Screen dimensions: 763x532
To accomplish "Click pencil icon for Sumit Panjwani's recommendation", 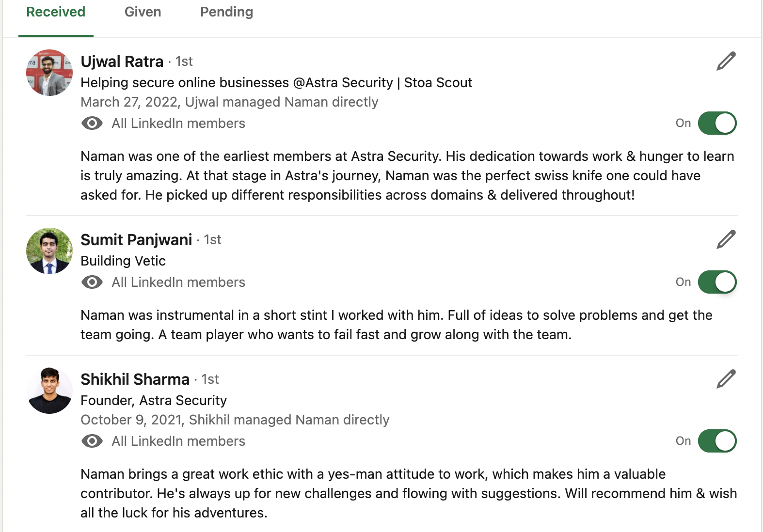I will point(726,239).
